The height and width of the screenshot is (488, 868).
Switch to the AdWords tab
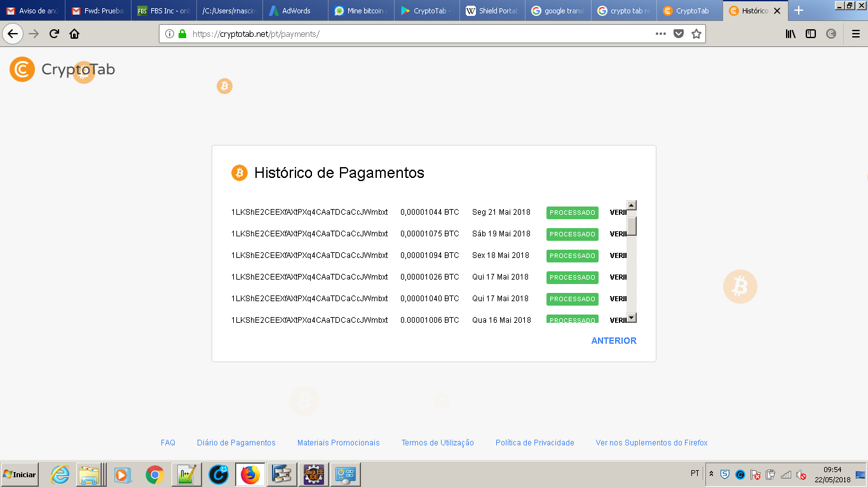(295, 11)
